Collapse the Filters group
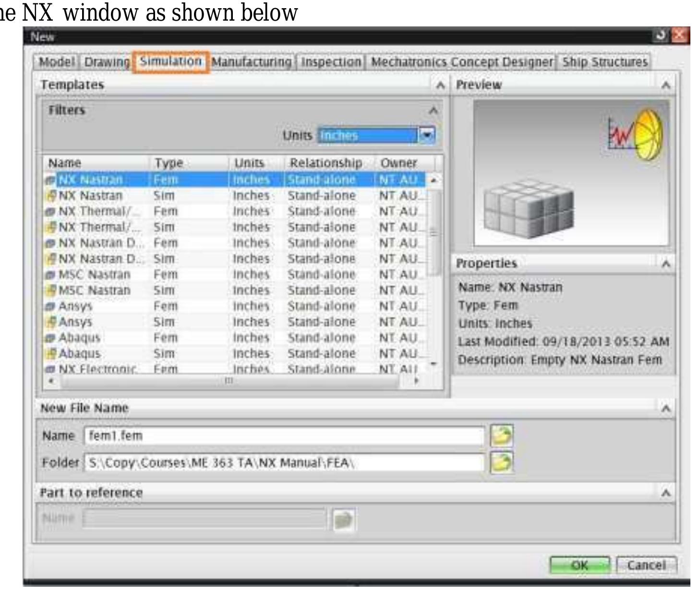This screenshot has width=700, height=592. [433, 111]
